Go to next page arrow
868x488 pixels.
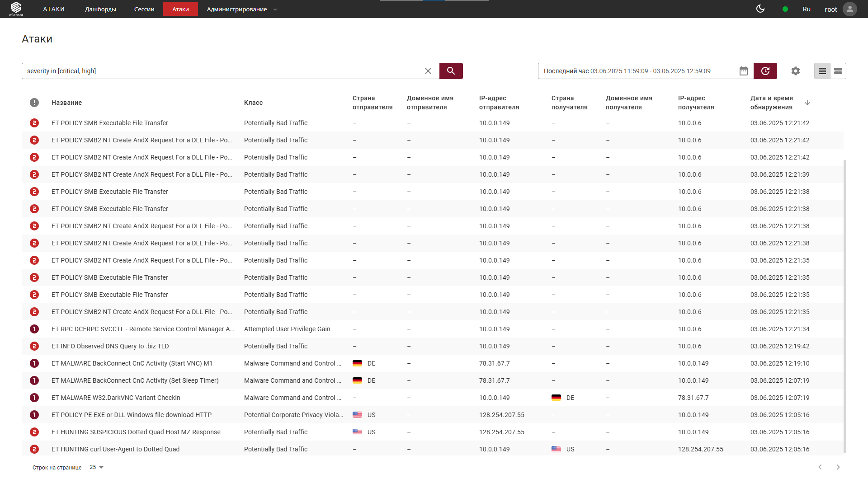coord(838,467)
